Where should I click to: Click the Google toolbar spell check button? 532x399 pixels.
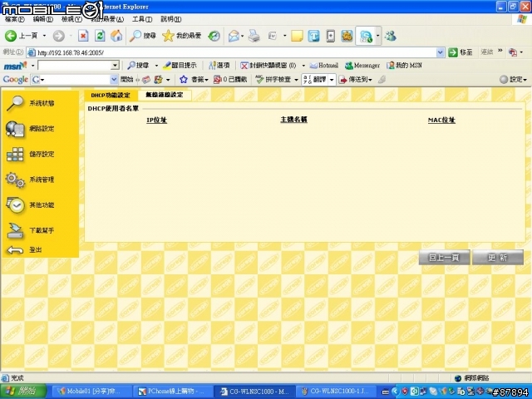coord(273,80)
